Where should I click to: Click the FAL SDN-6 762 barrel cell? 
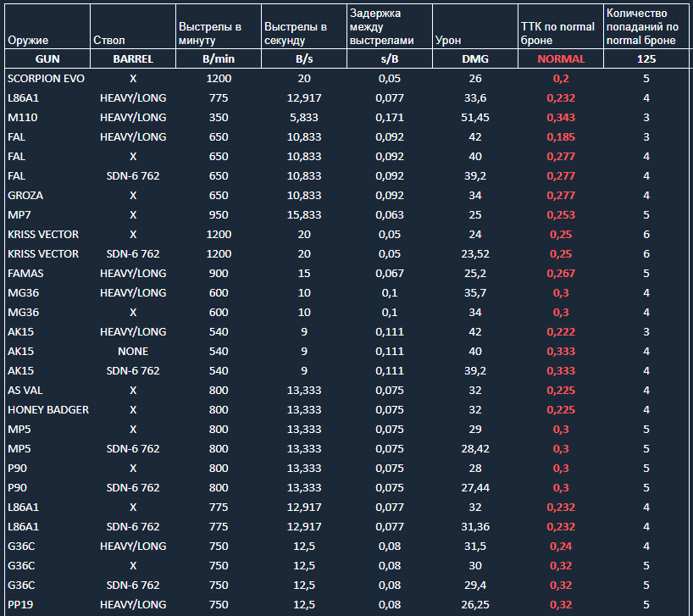tap(133, 176)
